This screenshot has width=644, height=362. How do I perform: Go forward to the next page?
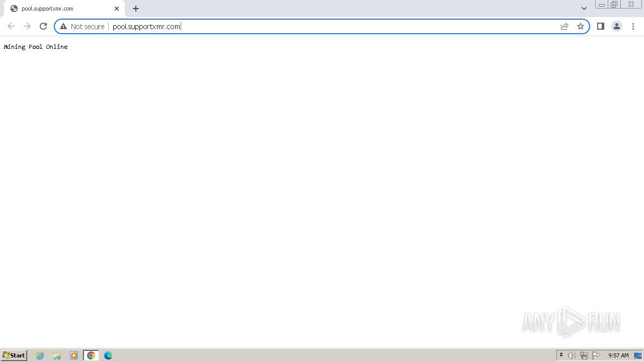[27, 26]
